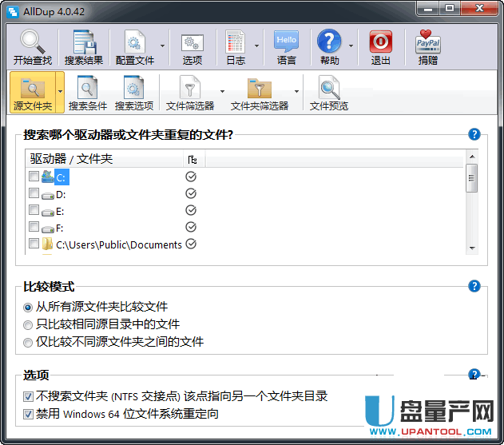504x445 pixels.
Task: Check the C: drive checkbox
Action: click(34, 177)
